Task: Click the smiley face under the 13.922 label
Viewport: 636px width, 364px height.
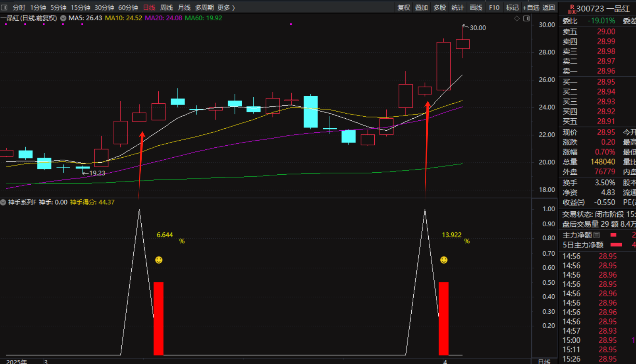Action: point(444,260)
